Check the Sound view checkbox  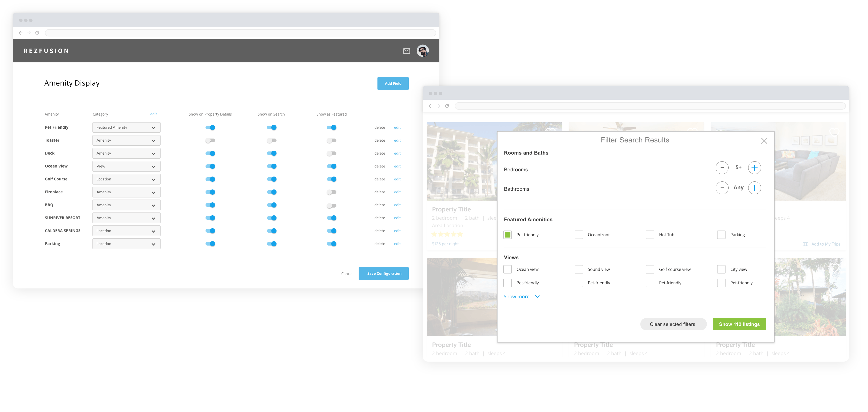coord(579,269)
